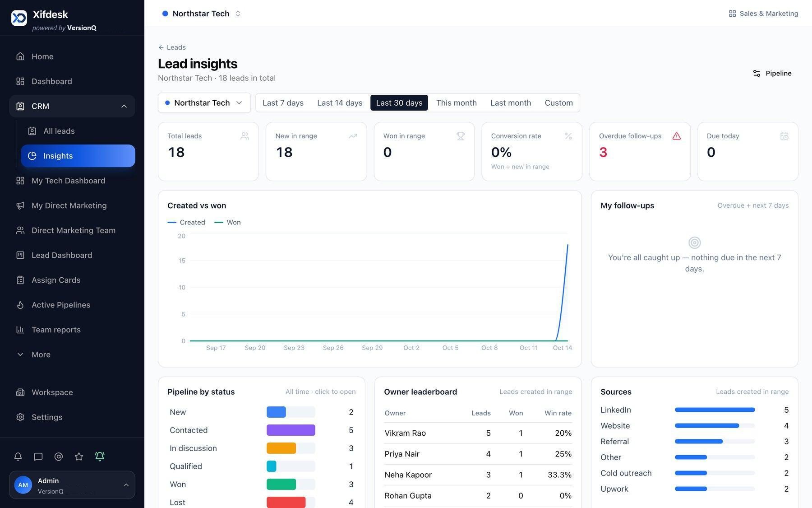Open the Sales & Marketing module switcher

click(x=763, y=14)
